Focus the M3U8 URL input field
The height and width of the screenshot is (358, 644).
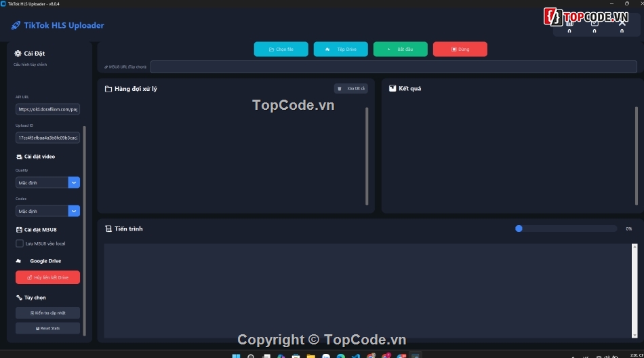393,67
